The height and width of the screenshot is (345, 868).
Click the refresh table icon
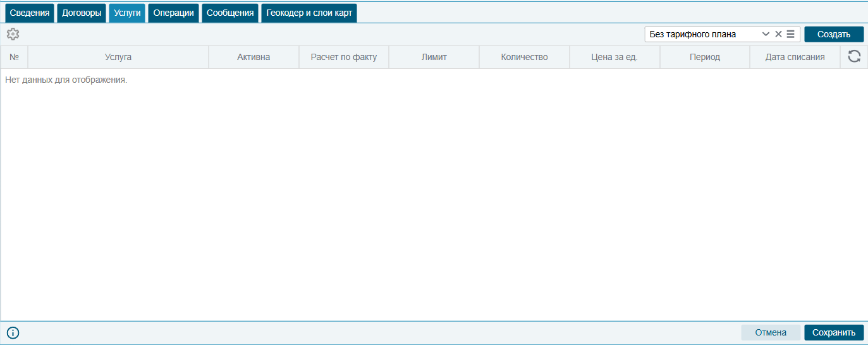click(x=854, y=56)
